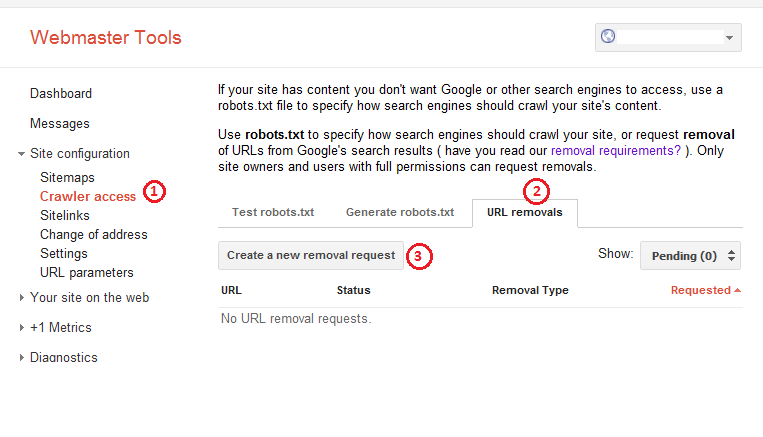Open the Pending (0) show dropdown

point(690,255)
